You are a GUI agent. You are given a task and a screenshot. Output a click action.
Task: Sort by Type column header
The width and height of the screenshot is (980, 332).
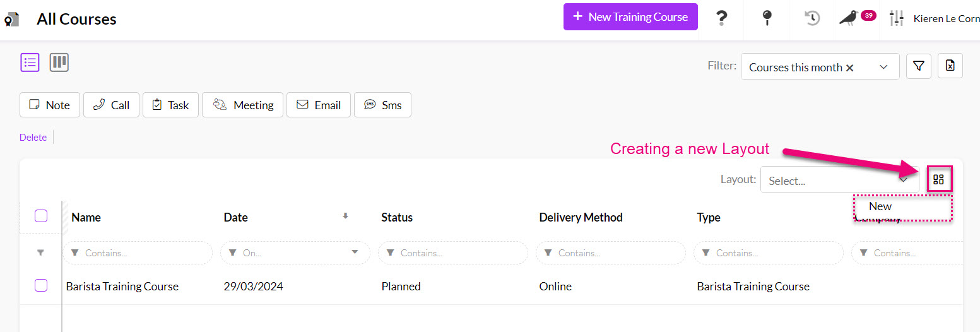click(709, 217)
